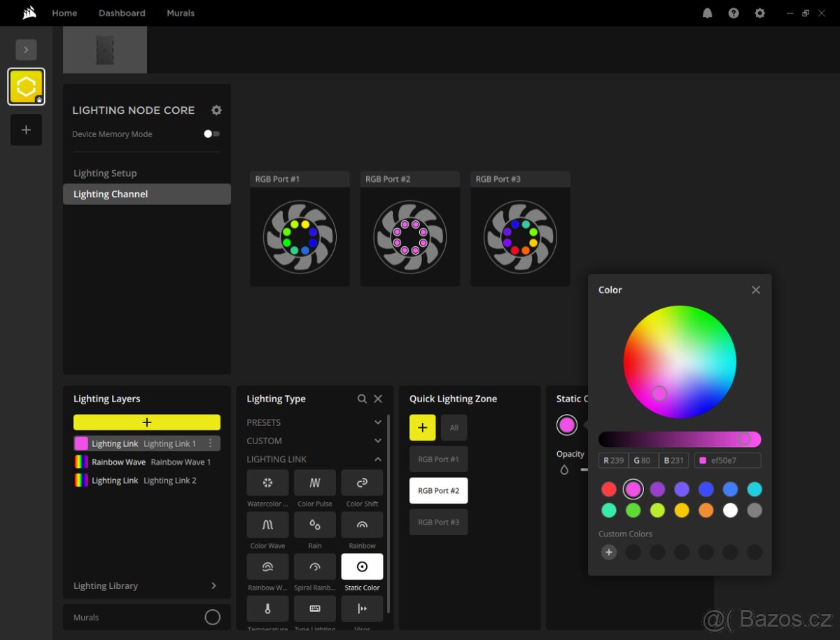Screen dimensions: 840x640
Task: Open the Dashboard tab
Action: pos(122,13)
